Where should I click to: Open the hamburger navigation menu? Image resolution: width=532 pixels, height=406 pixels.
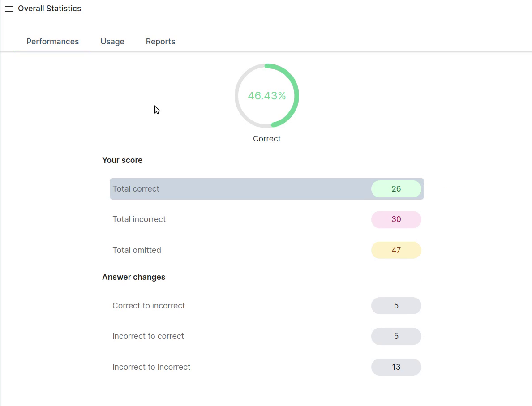(9, 9)
